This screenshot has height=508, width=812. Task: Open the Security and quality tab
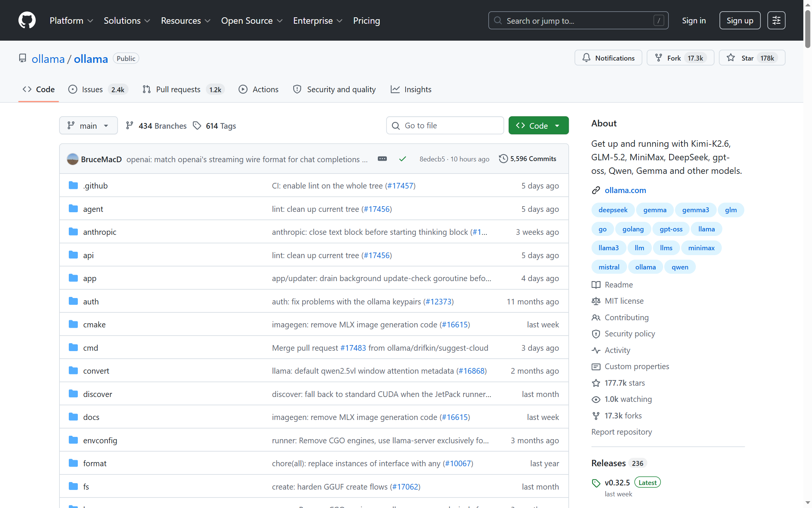pos(335,90)
